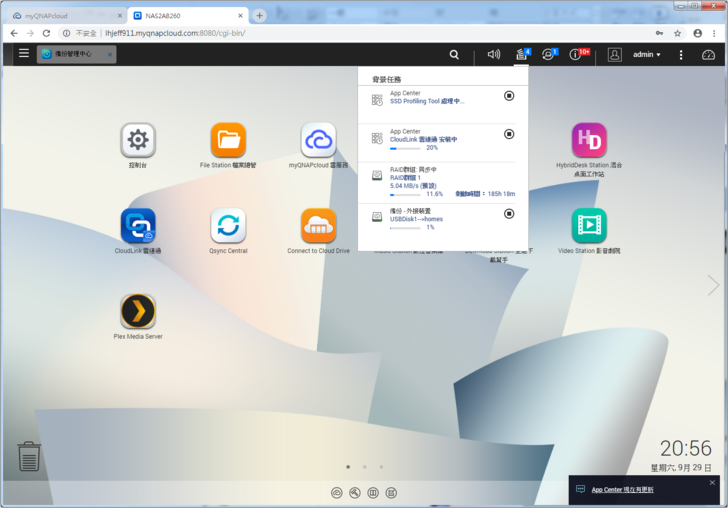Launch Connect to Cloud Drive

(x=318, y=226)
